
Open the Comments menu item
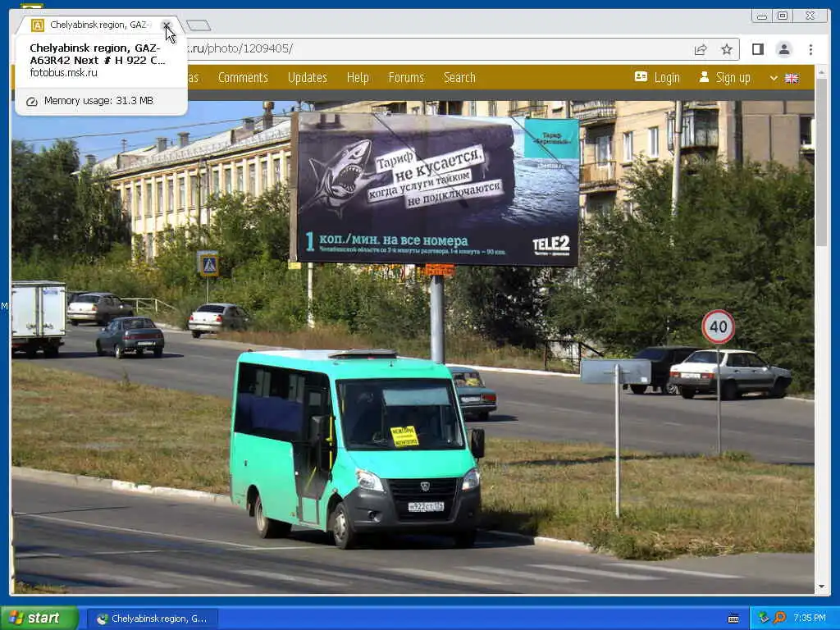coord(243,78)
